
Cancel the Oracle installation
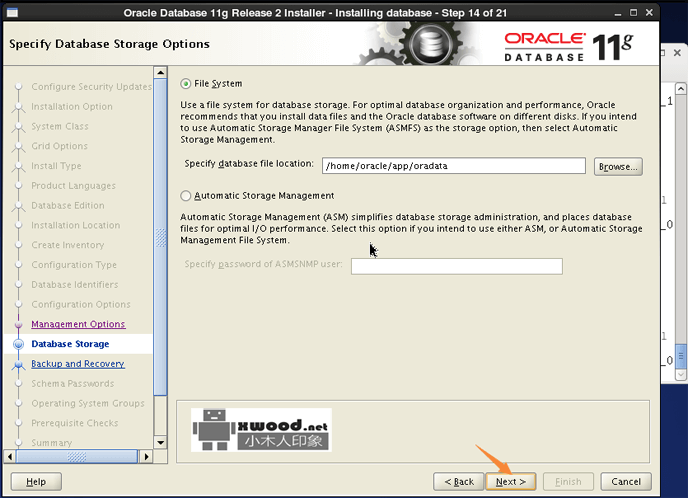tap(627, 481)
